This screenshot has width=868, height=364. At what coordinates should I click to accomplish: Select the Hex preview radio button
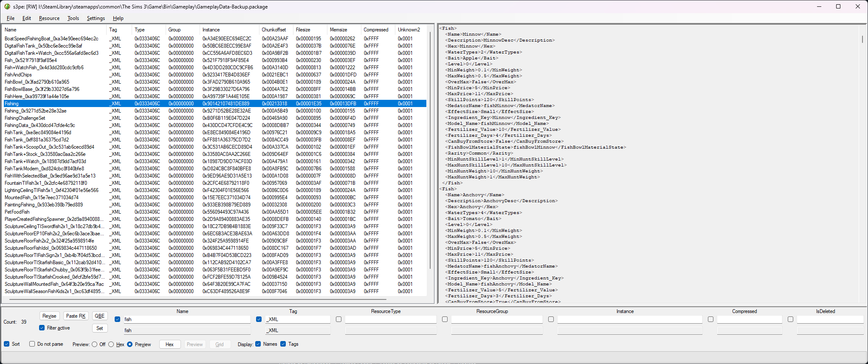(x=111, y=344)
